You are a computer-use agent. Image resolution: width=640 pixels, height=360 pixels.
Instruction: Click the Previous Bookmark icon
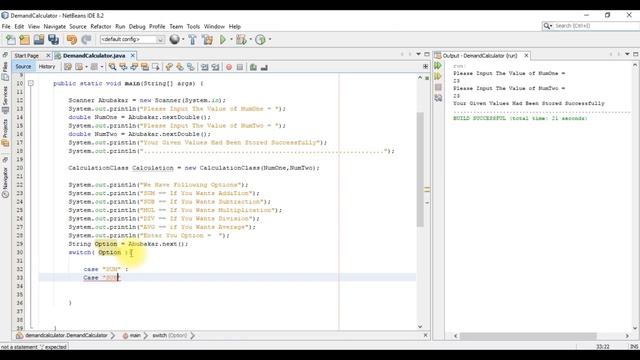169,67
